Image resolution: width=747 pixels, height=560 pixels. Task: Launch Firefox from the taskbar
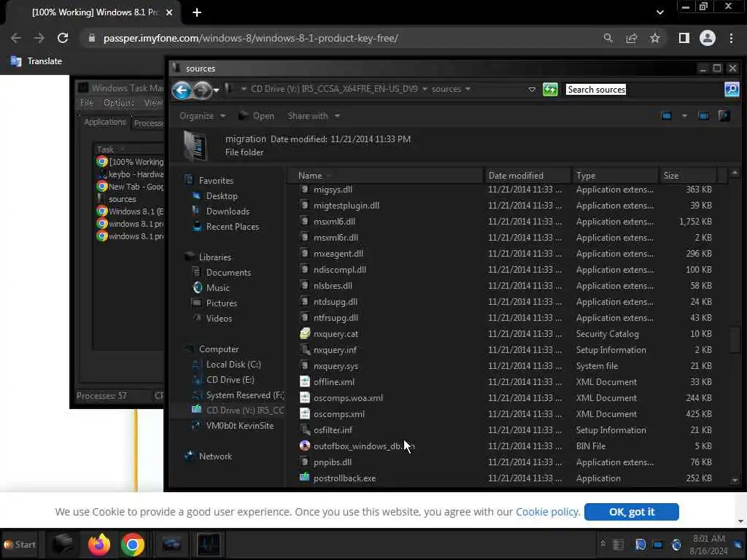(x=99, y=544)
